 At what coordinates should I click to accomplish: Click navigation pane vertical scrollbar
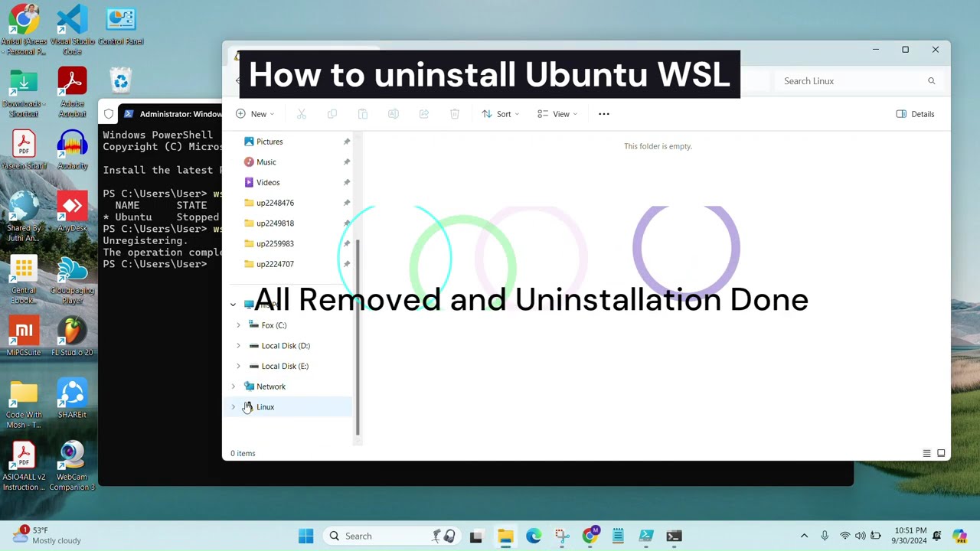(x=357, y=337)
